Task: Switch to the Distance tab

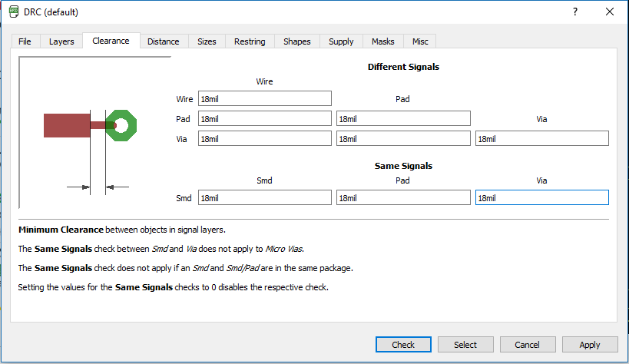Action: click(164, 41)
